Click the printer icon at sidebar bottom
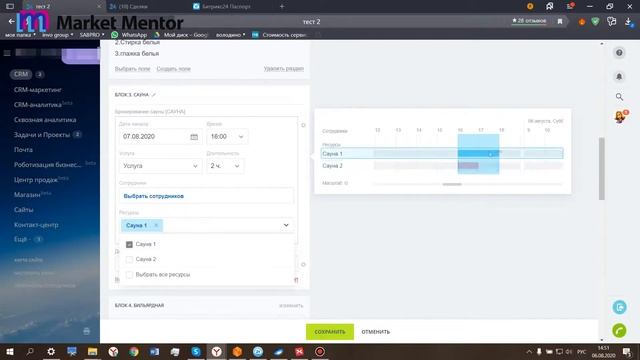The height and width of the screenshot is (360, 640). [x=87, y=331]
